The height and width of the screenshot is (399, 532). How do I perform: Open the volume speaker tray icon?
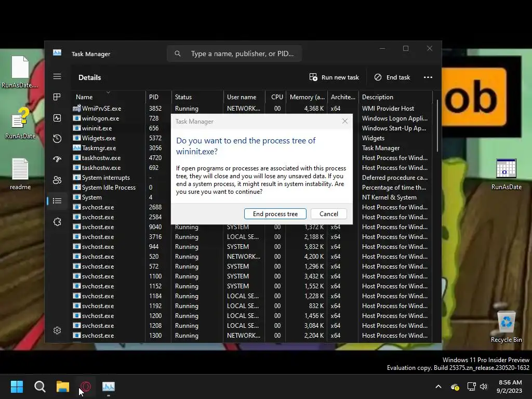click(484, 387)
